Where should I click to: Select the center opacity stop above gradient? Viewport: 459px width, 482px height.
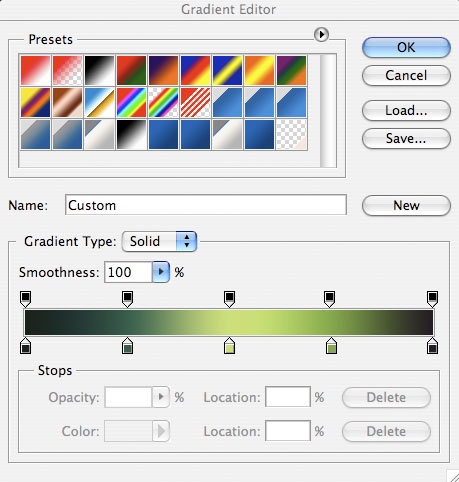click(229, 299)
